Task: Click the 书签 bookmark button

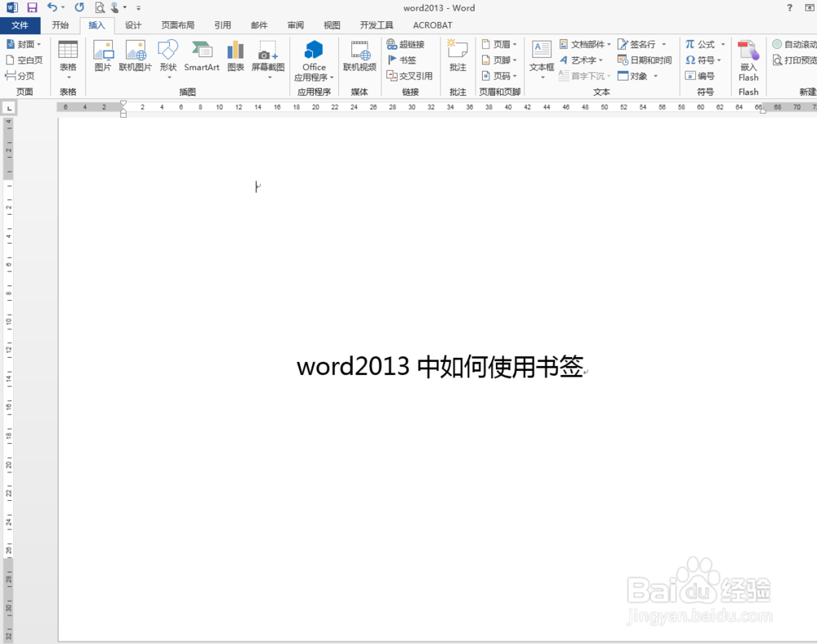Action: pyautogui.click(x=402, y=60)
